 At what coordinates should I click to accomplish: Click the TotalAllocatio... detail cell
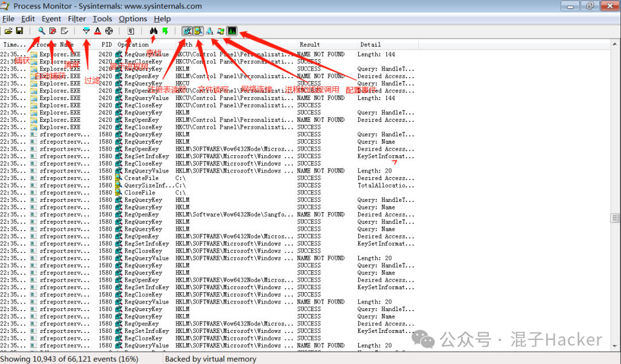click(x=386, y=185)
